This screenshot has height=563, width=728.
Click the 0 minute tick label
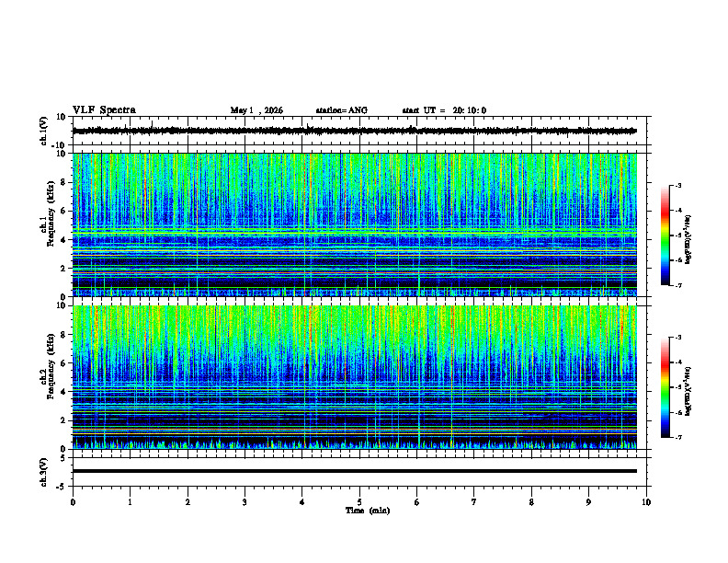click(73, 502)
